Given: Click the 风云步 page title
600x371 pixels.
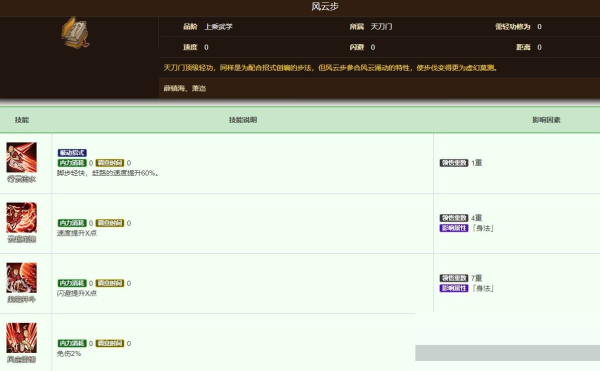Looking at the screenshot, I should (x=325, y=7).
